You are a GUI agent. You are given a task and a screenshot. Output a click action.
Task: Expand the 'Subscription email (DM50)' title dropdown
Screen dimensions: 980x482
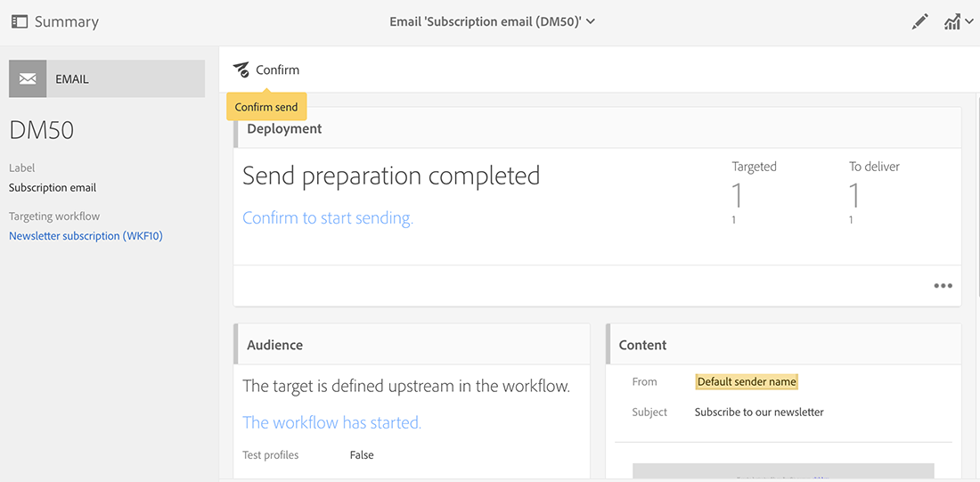tap(591, 21)
